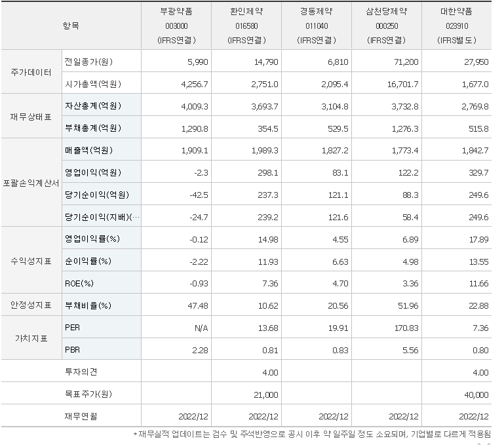The height and width of the screenshot is (445, 504).
Task: Click the PER row label
Action: [x=72, y=328]
